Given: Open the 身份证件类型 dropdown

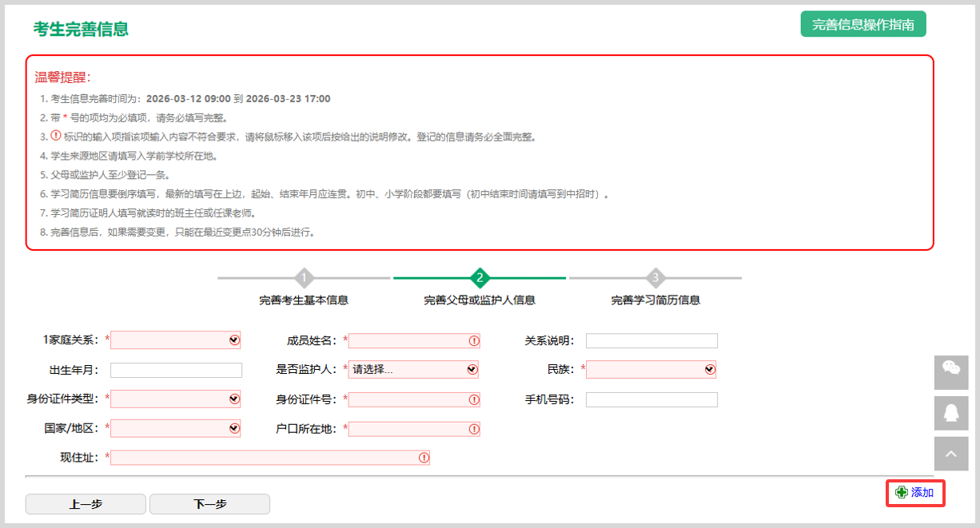Looking at the screenshot, I should point(175,399).
